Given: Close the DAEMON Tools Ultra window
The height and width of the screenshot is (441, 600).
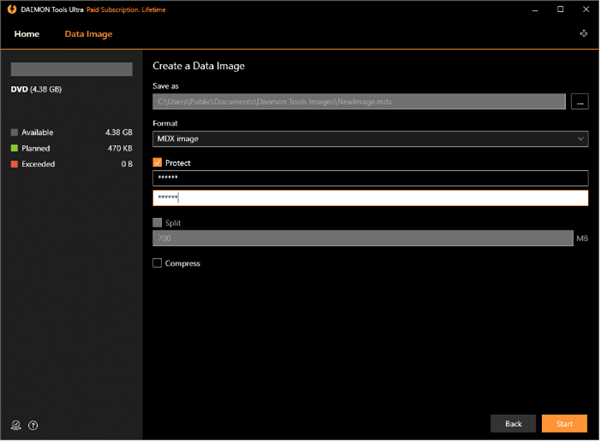Looking at the screenshot, I should tap(584, 9).
